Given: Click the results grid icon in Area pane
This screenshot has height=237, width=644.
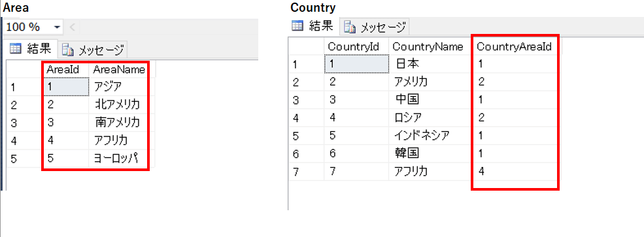Looking at the screenshot, I should pyautogui.click(x=15, y=49).
